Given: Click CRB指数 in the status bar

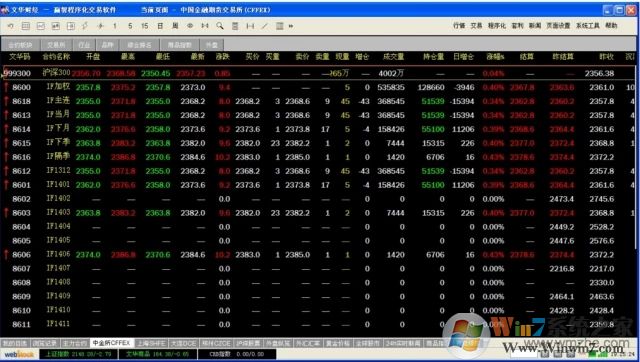Looking at the screenshot, I should pos(237,354).
